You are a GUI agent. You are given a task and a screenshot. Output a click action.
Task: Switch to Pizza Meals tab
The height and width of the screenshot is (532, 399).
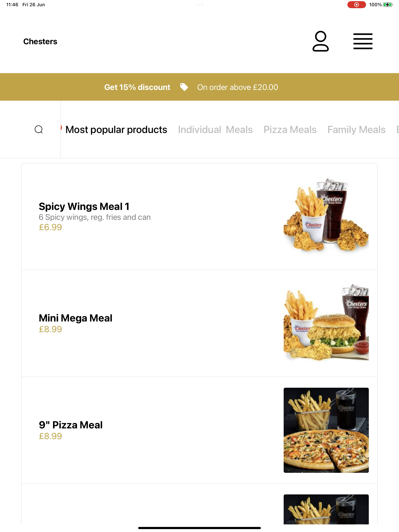pyautogui.click(x=290, y=130)
